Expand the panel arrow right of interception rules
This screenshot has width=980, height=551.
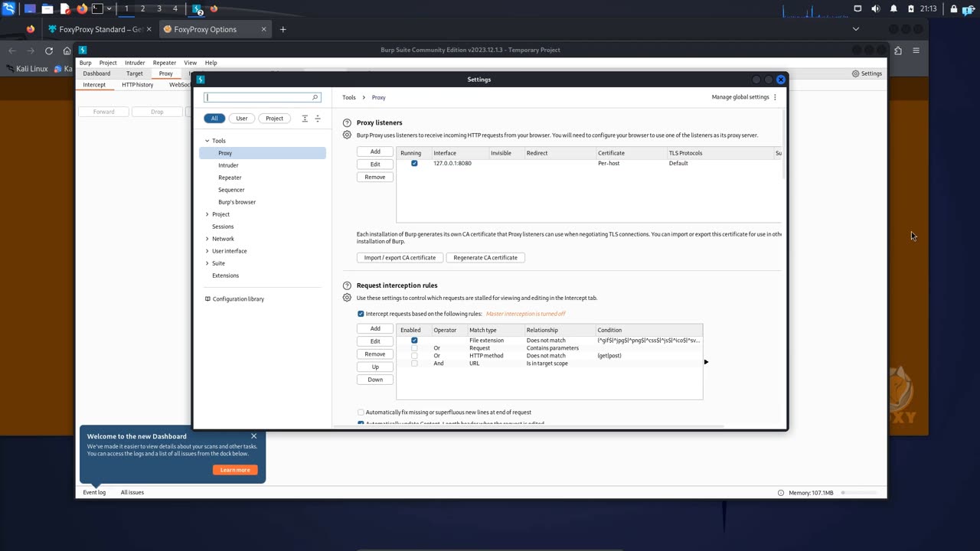(x=706, y=362)
